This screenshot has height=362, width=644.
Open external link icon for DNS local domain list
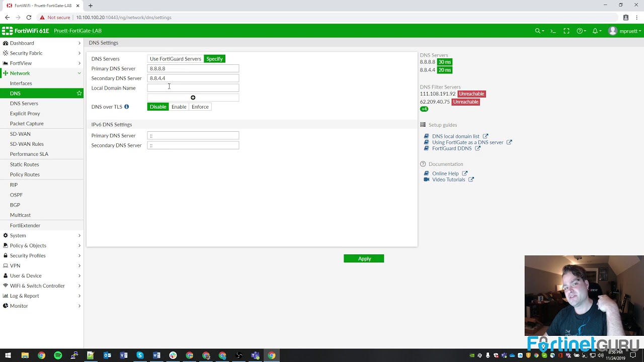[x=486, y=136]
